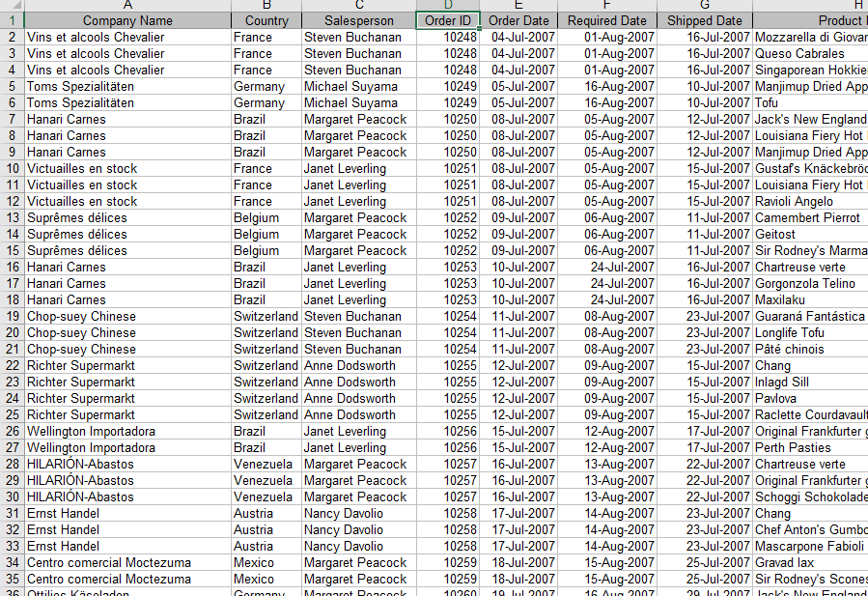Click Hanari Carnes cell in row 7
This screenshot has width=868, height=596.
click(127, 119)
